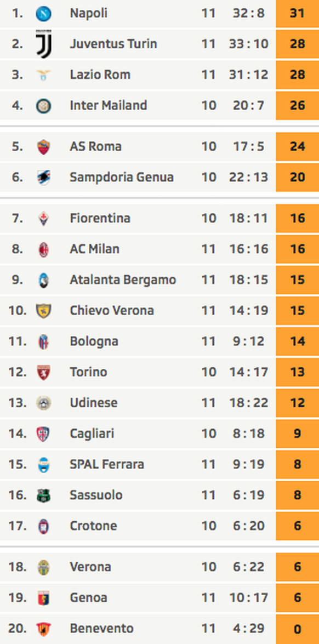Image resolution: width=319 pixels, height=644 pixels.
Task: Click Bologna's 9:12 goals value
Action: click(x=248, y=341)
